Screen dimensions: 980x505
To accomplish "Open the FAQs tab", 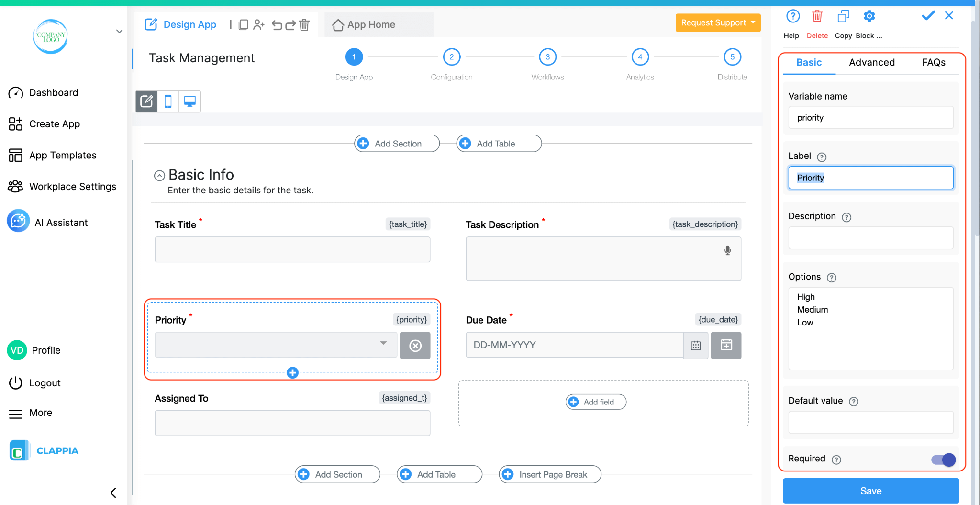I will click(x=933, y=62).
